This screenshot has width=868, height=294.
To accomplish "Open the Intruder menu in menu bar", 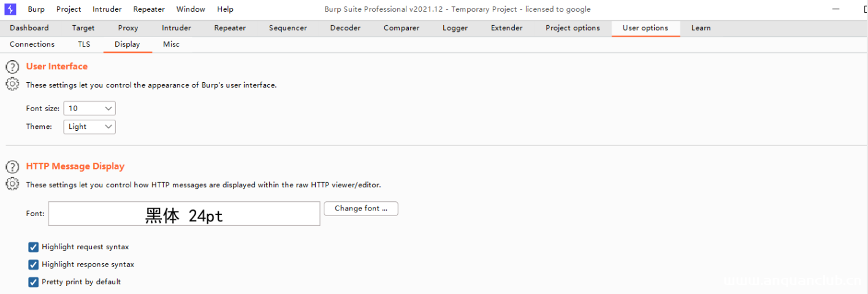I will point(107,9).
